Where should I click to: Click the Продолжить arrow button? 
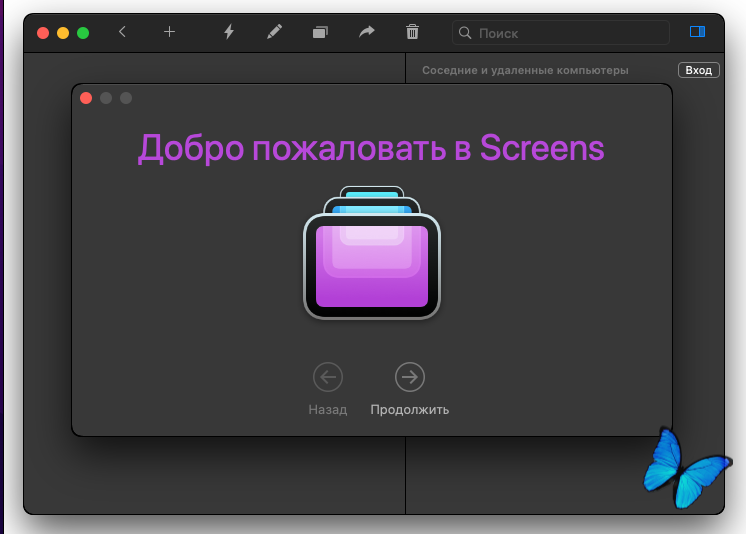coord(410,377)
